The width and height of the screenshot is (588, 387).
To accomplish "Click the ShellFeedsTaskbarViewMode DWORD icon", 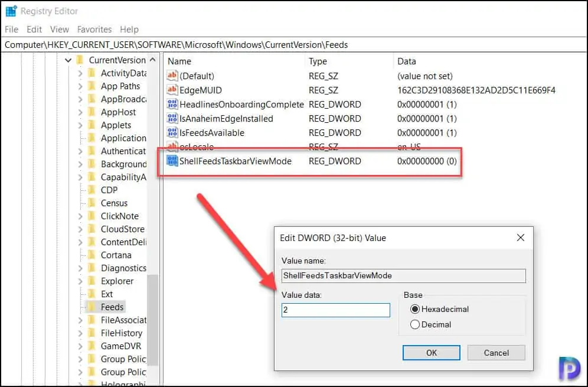I will (x=172, y=161).
